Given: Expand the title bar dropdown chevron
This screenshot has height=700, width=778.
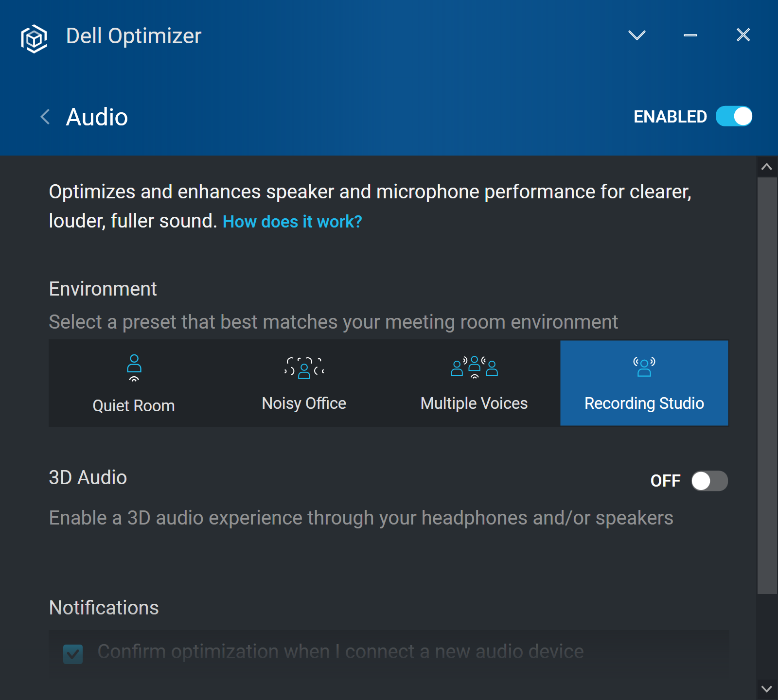Looking at the screenshot, I should [x=637, y=35].
